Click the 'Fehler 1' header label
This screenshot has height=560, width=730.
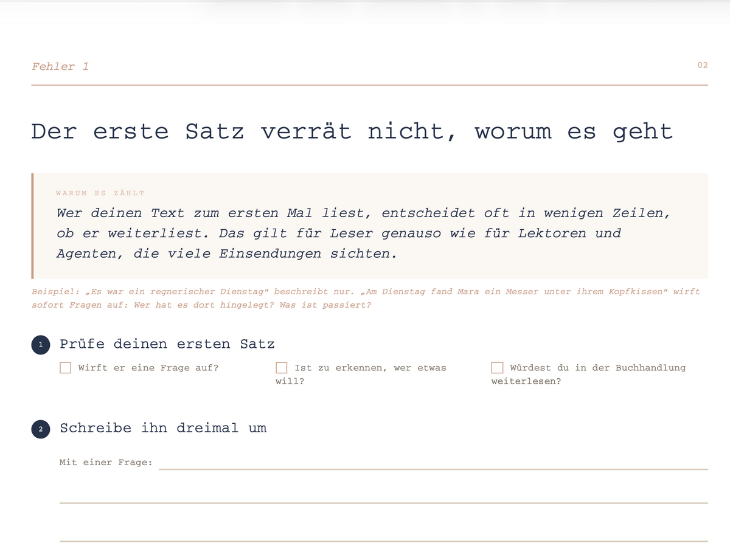click(x=60, y=66)
